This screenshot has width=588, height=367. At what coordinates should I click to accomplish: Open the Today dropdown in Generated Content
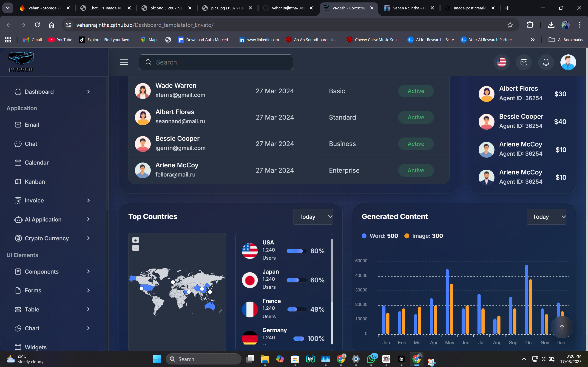pyautogui.click(x=546, y=216)
